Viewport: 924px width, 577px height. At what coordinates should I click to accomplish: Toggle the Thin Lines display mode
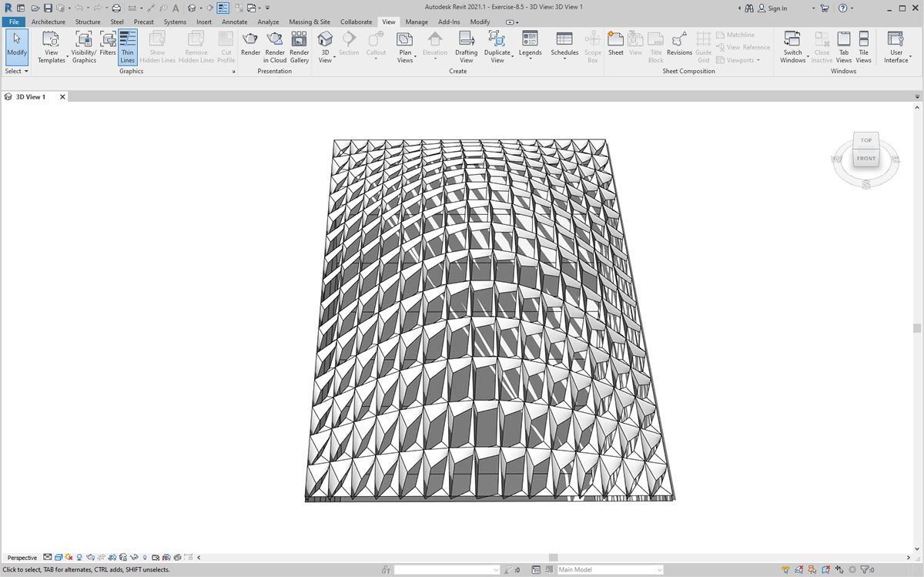[x=127, y=46]
